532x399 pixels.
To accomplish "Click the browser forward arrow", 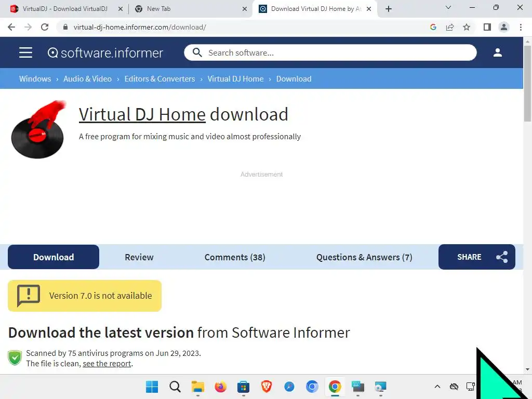I will tap(28, 27).
